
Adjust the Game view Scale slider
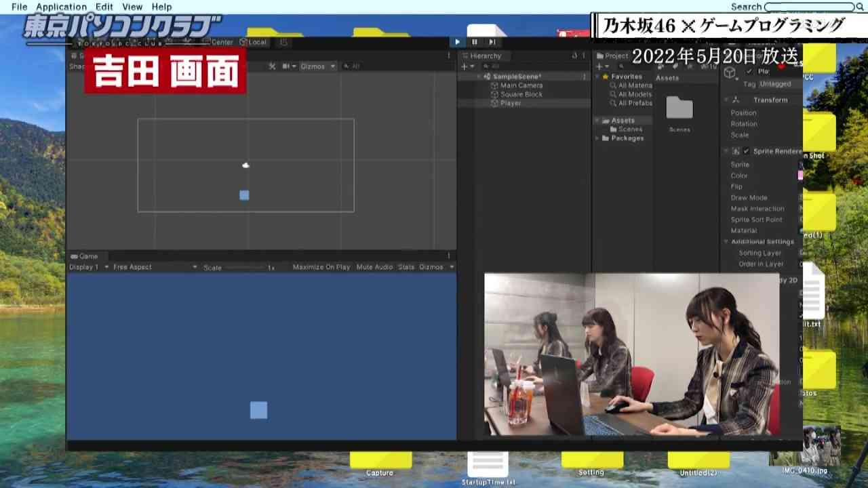(244, 268)
